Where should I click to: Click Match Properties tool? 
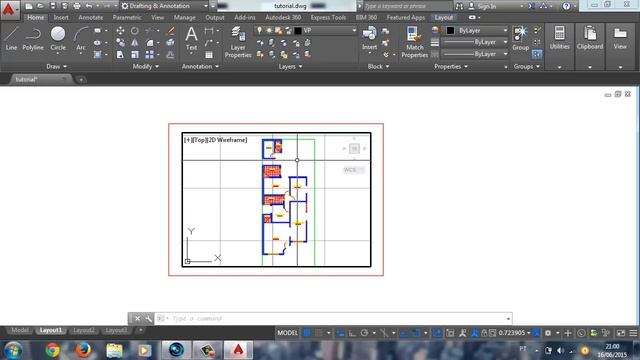click(x=414, y=42)
